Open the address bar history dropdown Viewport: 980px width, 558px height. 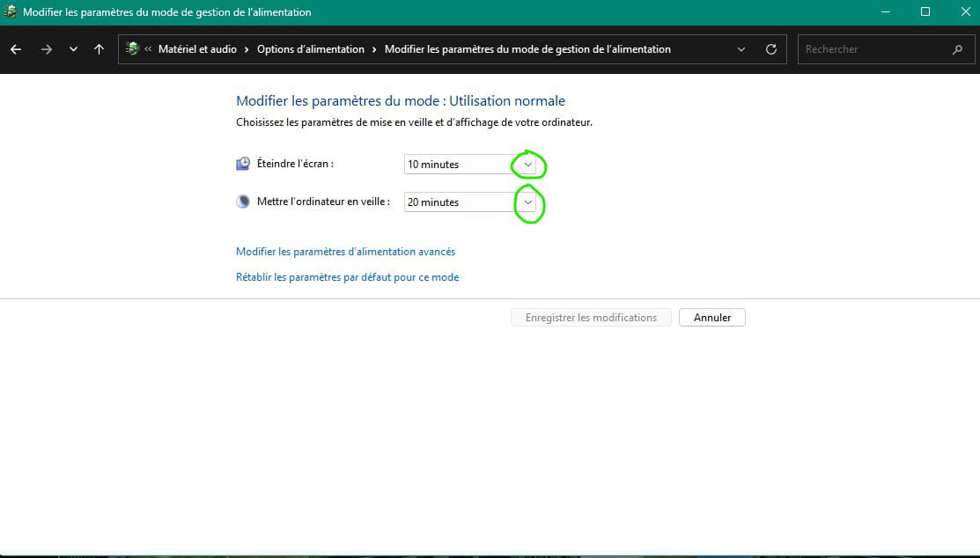click(x=741, y=49)
